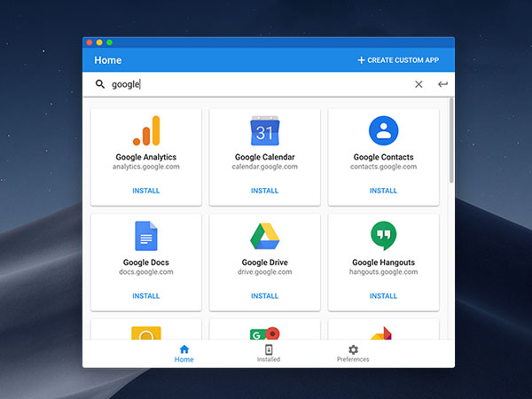Image resolution: width=532 pixels, height=399 pixels.
Task: Install Google Docs
Action: pyautogui.click(x=146, y=296)
